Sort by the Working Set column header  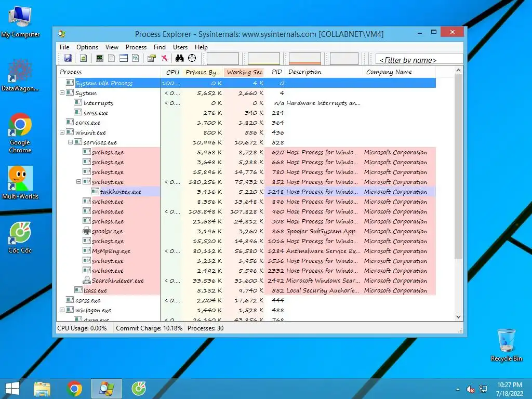[244, 72]
